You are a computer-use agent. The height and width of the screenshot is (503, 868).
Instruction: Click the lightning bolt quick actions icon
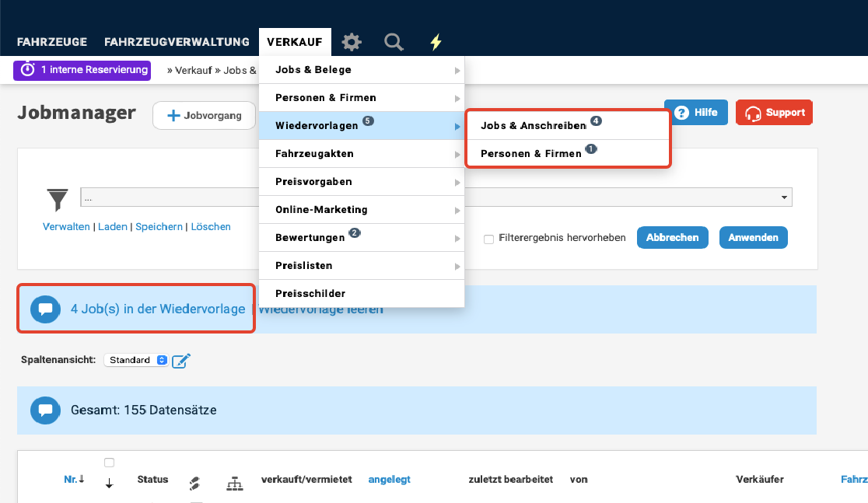click(436, 42)
